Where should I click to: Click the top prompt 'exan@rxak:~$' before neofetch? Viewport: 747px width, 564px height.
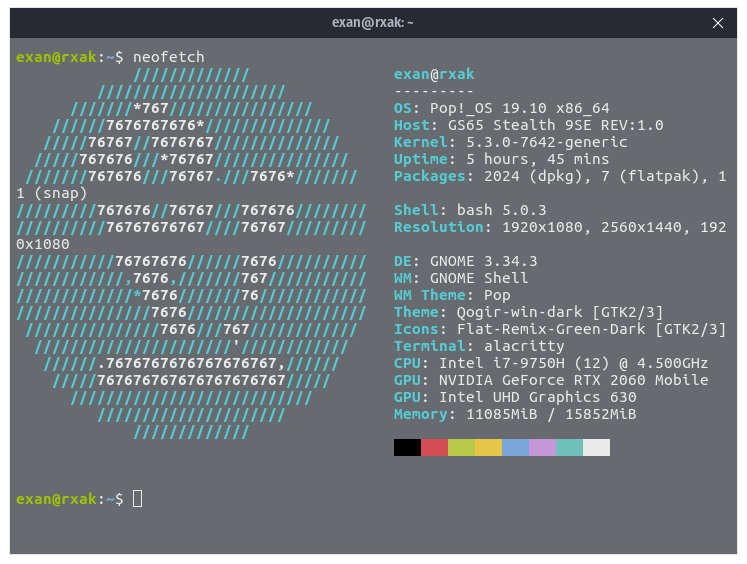[70, 57]
